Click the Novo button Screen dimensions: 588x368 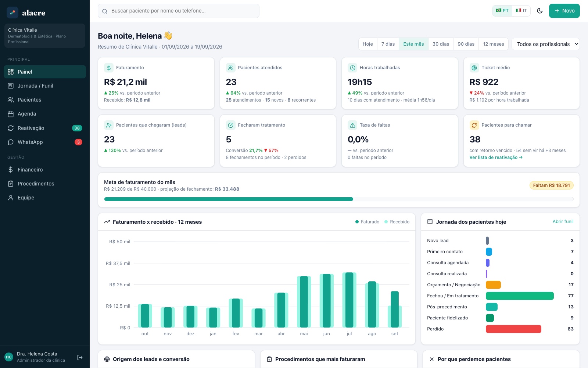click(564, 11)
